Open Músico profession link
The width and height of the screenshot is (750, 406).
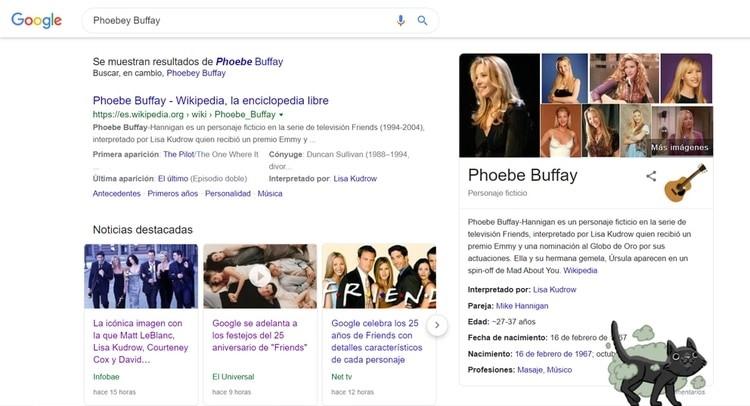pos(559,370)
